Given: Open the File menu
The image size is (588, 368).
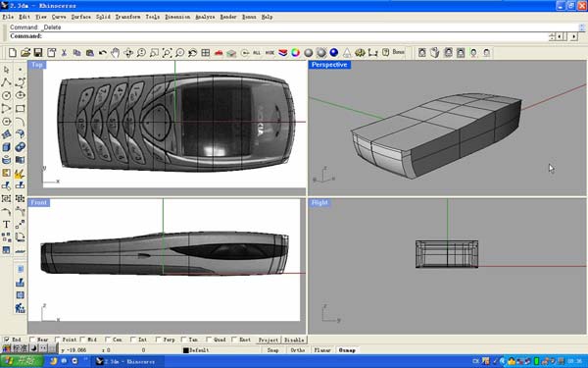Looking at the screenshot, I should 8,17.
